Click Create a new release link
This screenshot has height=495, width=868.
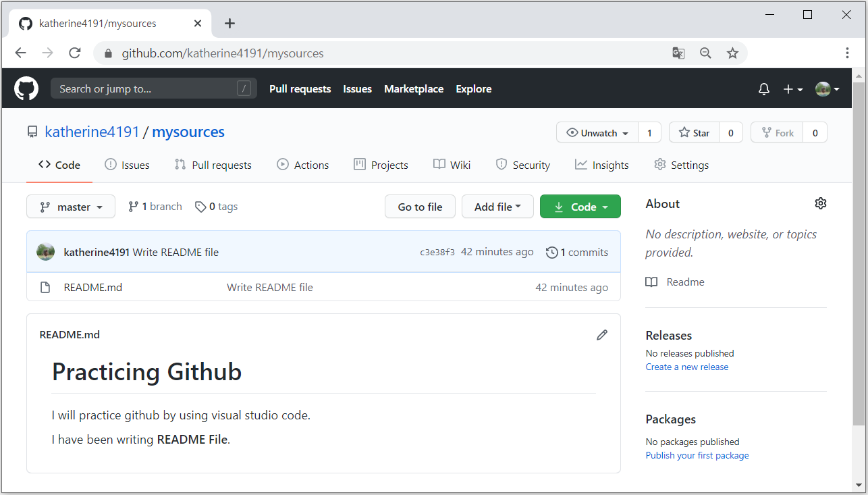tap(687, 367)
